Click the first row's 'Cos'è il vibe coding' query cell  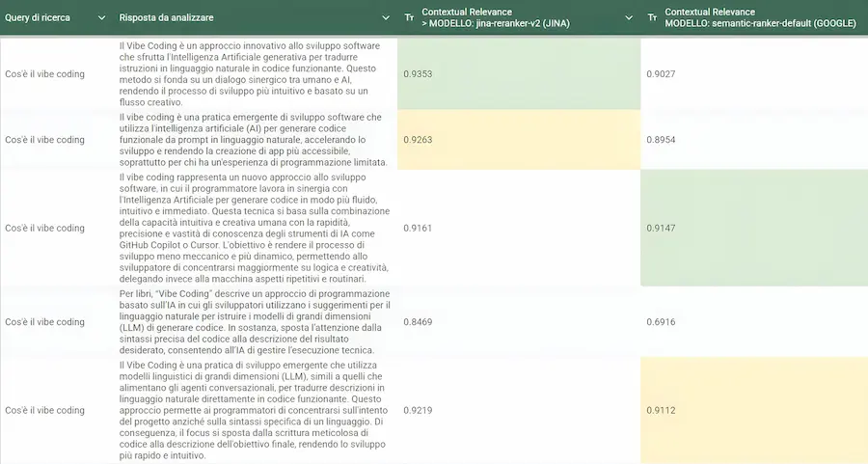point(44,74)
